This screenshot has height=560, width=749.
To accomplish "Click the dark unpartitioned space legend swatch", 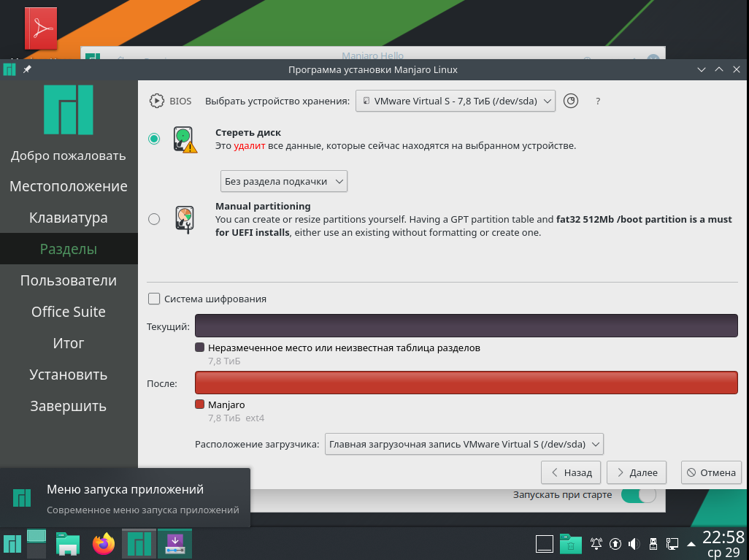I will coord(200,348).
